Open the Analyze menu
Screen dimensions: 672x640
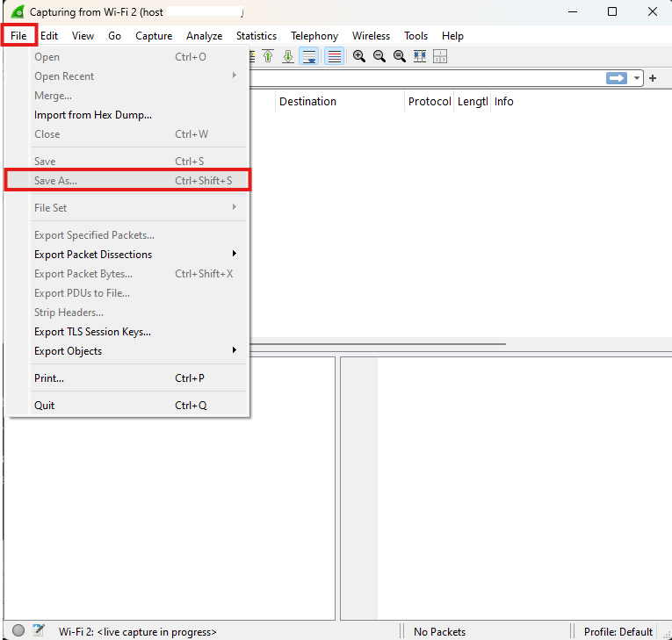[x=204, y=35]
